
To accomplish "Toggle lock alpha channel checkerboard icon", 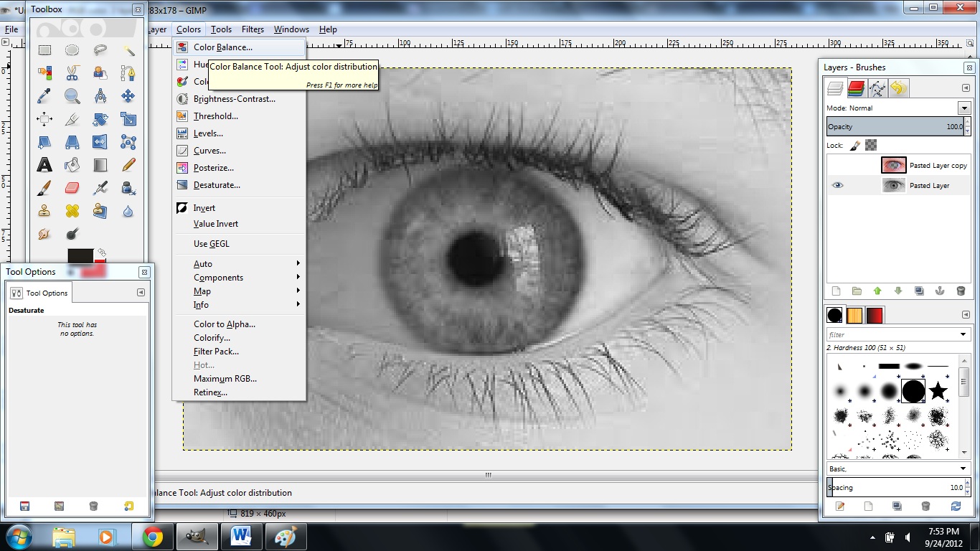I will (x=870, y=145).
